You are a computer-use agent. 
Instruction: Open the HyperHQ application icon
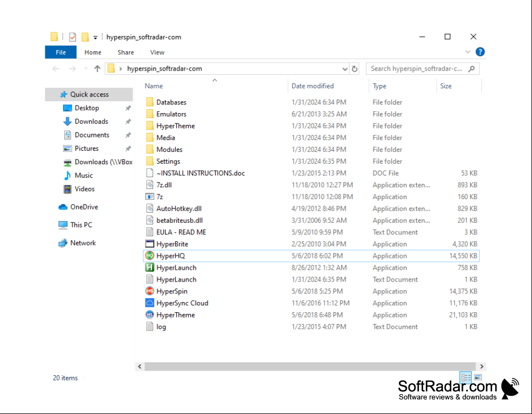click(x=150, y=256)
